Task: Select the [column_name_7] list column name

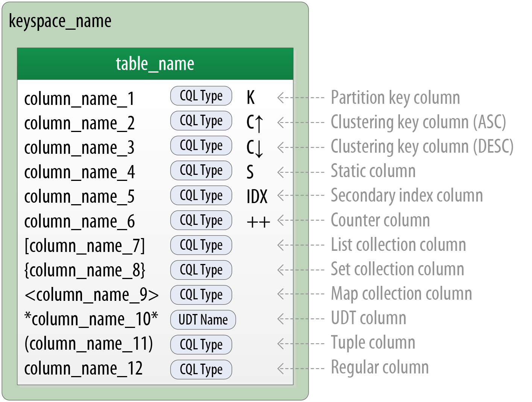Action: coord(85,246)
